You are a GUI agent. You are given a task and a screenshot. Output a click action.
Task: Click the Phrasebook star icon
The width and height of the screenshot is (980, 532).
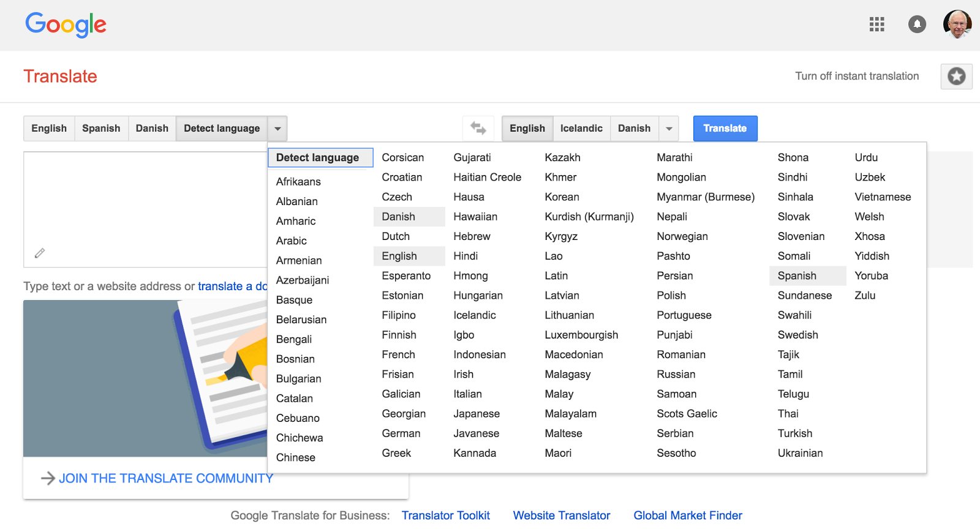point(957,76)
